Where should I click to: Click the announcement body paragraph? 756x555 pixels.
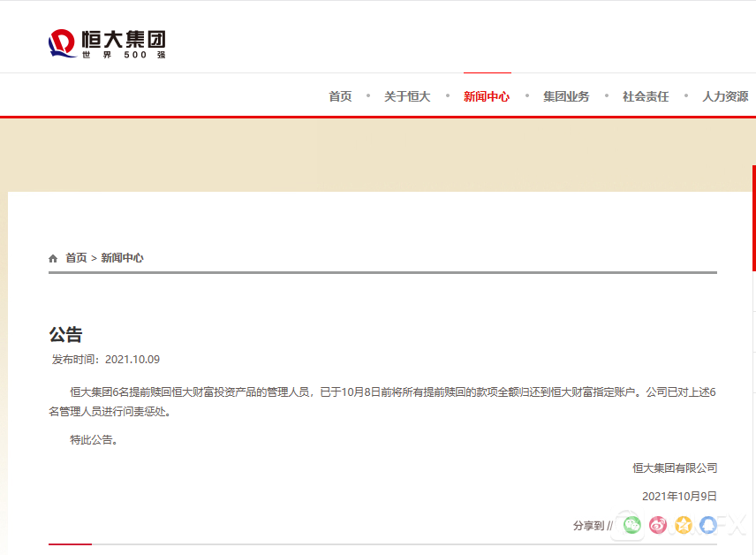382,401
